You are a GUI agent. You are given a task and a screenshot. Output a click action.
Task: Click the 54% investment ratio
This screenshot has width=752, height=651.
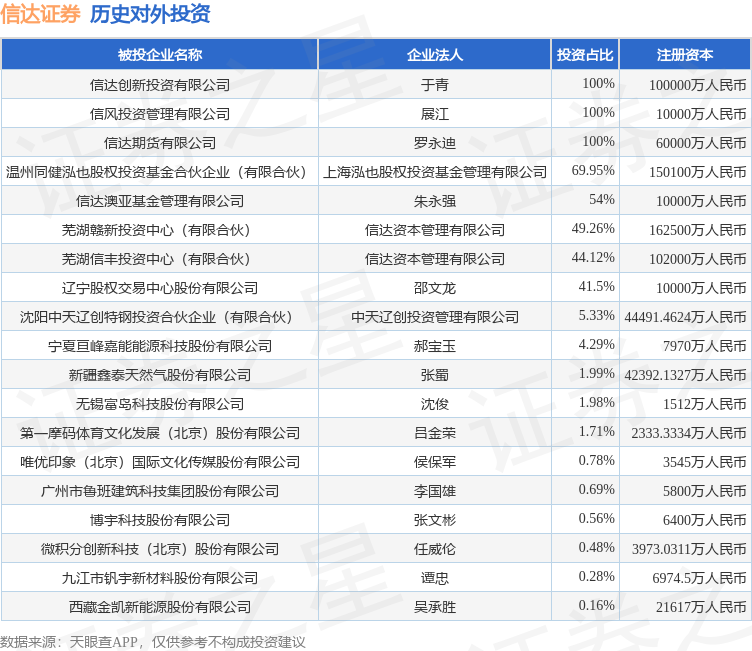[601, 199]
